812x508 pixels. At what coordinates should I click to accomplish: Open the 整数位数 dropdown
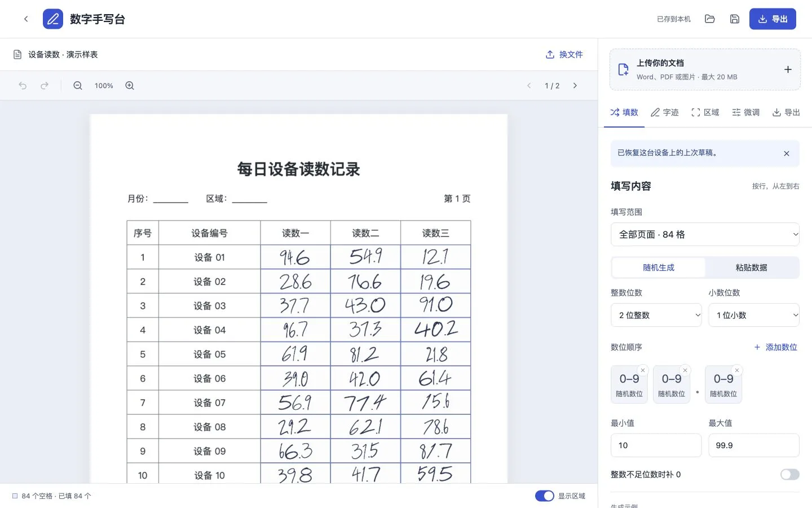(x=656, y=315)
